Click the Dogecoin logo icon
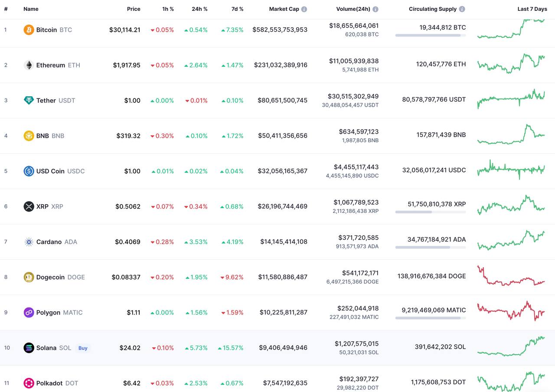The height and width of the screenshot is (392, 555). pos(29,277)
